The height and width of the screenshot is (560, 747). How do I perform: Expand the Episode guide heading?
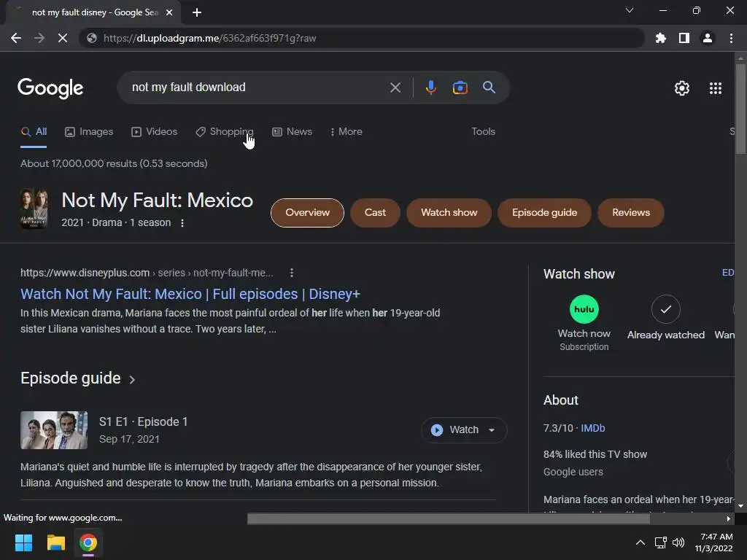coord(78,378)
